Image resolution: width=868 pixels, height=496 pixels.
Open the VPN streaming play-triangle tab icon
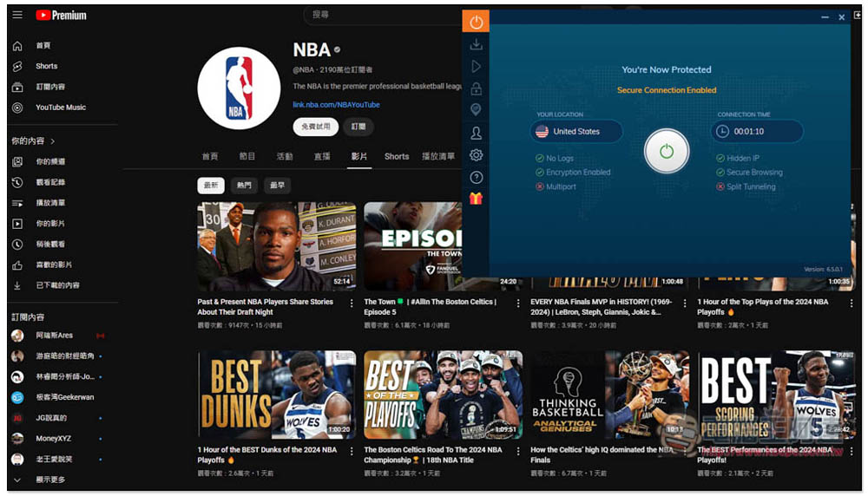476,67
